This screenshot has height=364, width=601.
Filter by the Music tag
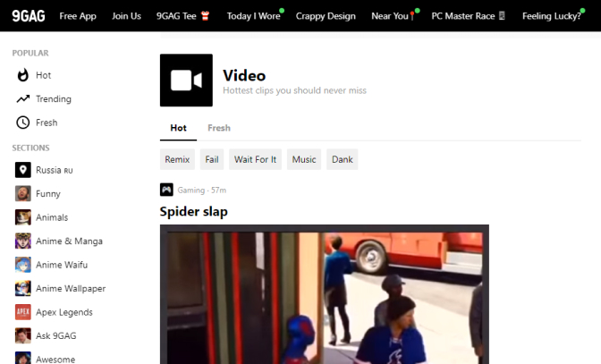304,159
